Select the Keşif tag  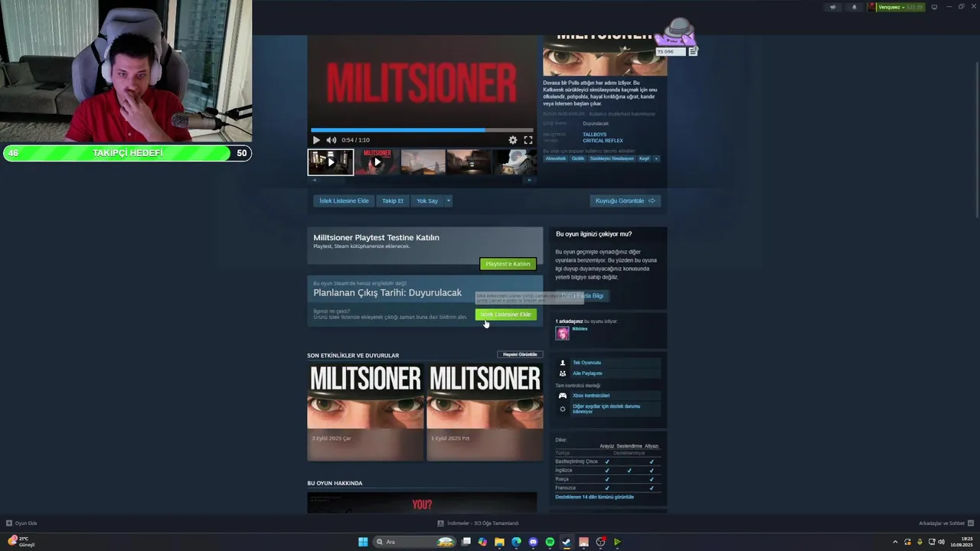(644, 158)
